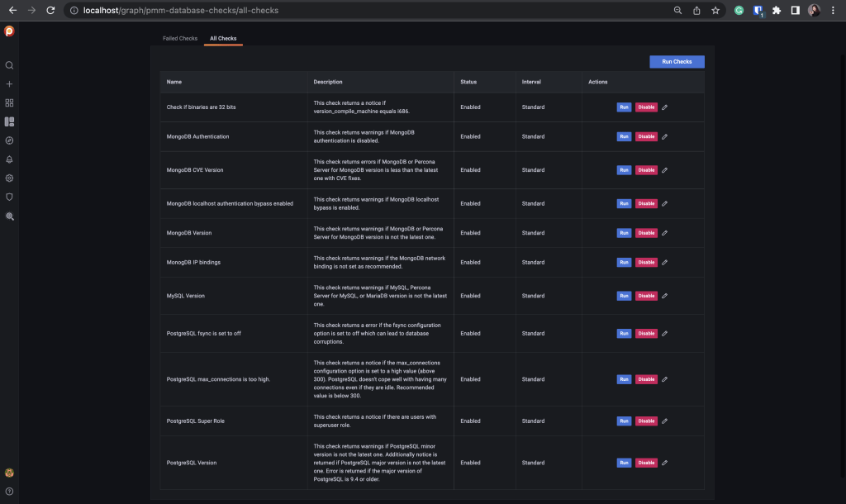Viewport: 846px width, 504px height.
Task: Disable the PostgreSQL fsync check
Action: pos(646,334)
